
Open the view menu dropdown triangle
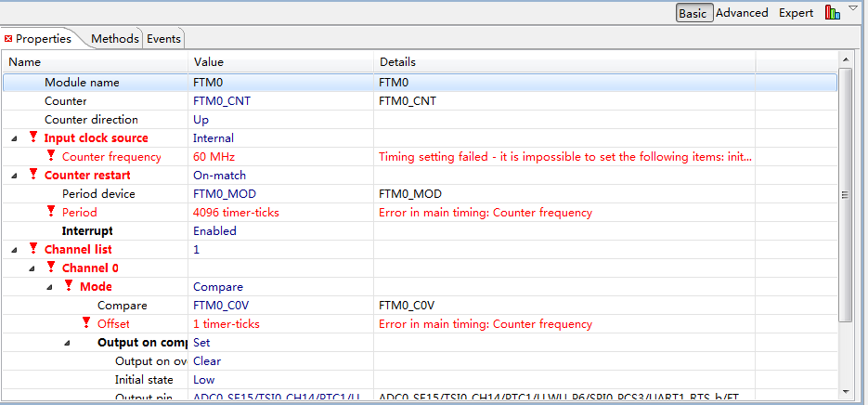[x=853, y=8]
